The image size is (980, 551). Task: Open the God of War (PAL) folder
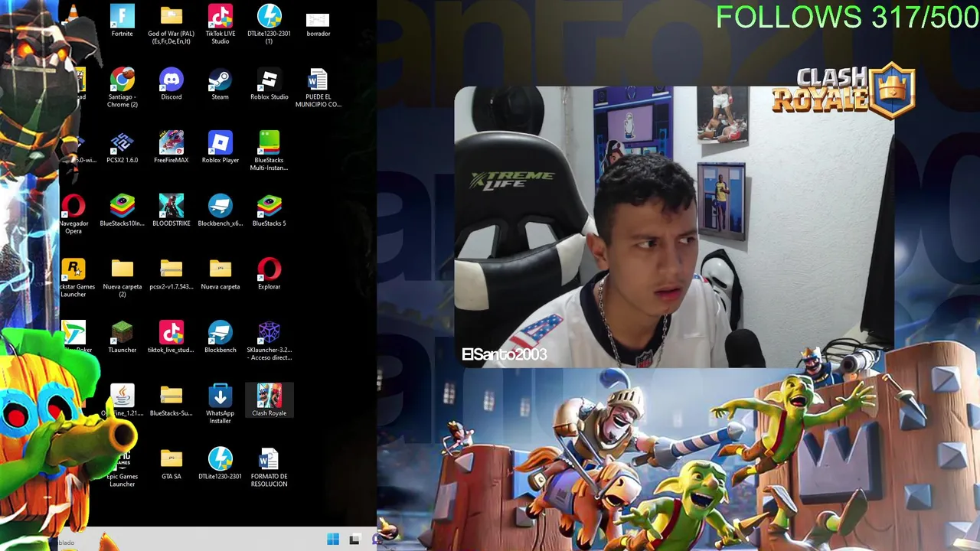(171, 24)
